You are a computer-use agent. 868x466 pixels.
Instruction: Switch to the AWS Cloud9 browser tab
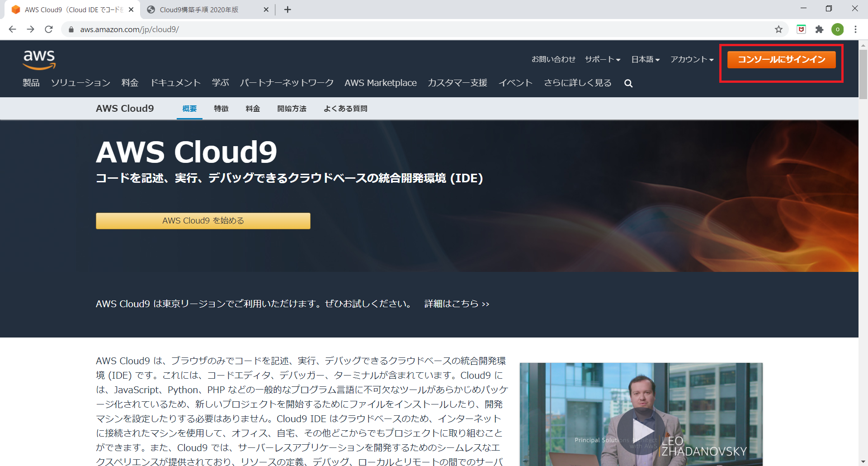click(x=72, y=10)
